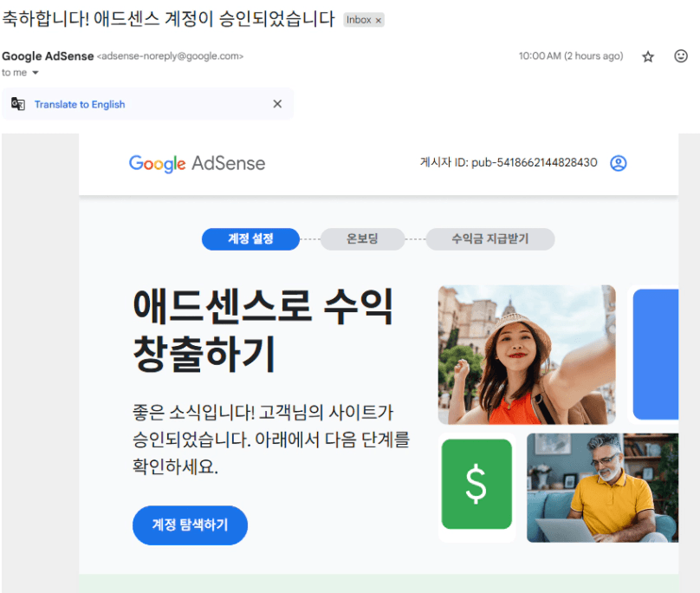Open the man with laptop photo thumbnail
The image size is (700, 593).
(602, 487)
